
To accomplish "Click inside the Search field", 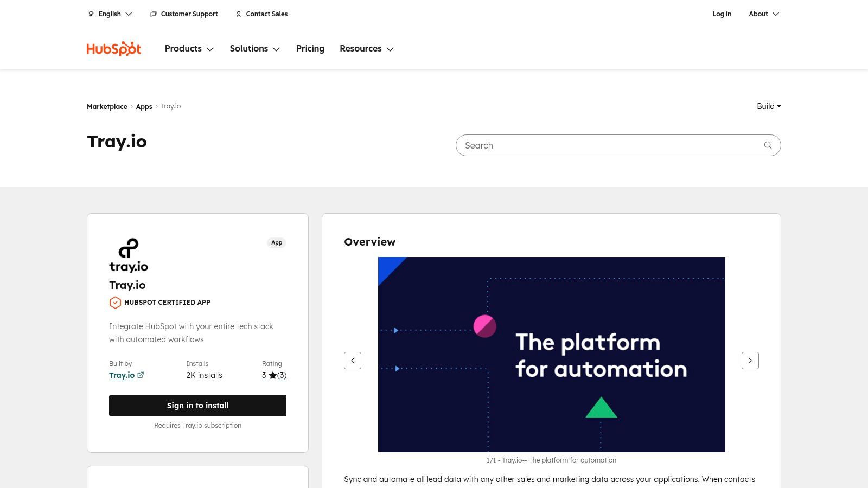I will click(597, 145).
